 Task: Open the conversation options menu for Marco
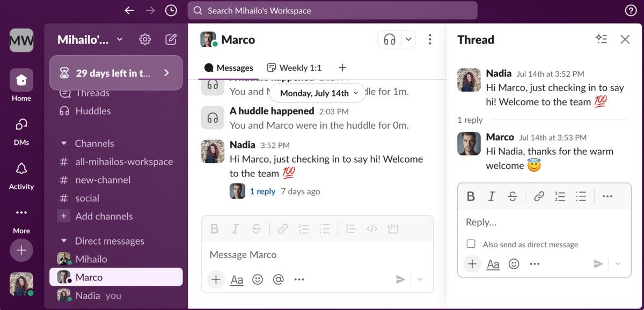click(x=429, y=39)
